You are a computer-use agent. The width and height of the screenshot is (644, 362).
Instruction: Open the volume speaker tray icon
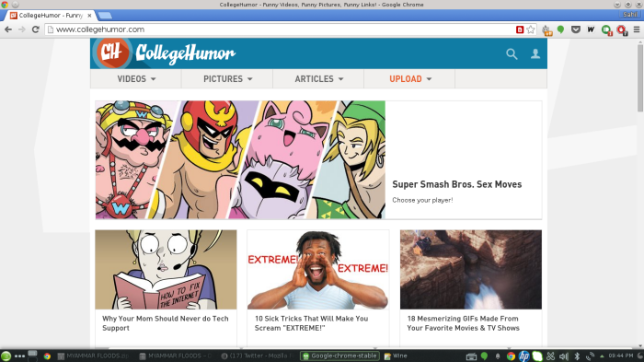[563, 356]
